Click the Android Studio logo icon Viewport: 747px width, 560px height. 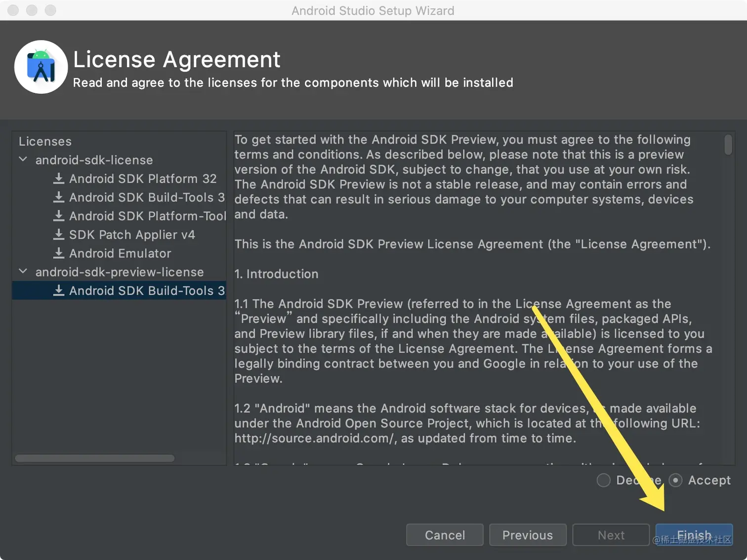click(41, 67)
